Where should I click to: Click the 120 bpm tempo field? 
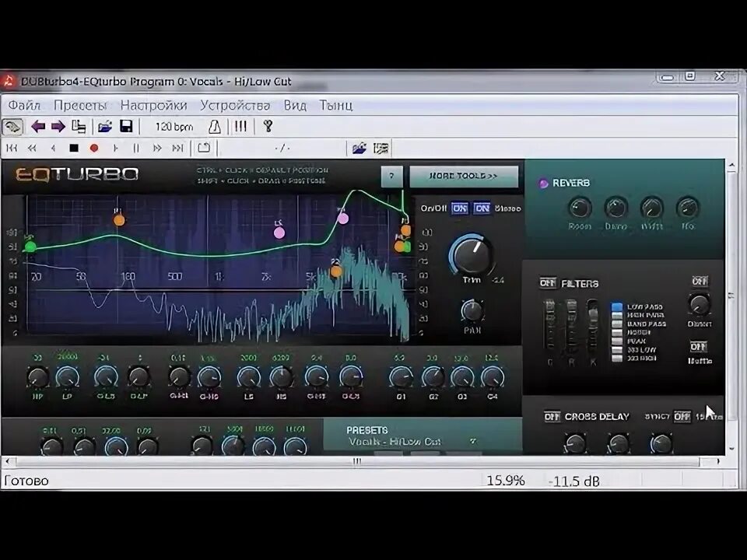coord(174,127)
